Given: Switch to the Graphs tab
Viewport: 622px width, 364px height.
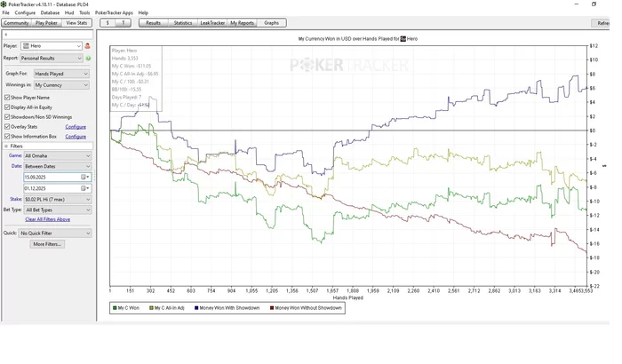Looking at the screenshot, I should (271, 23).
